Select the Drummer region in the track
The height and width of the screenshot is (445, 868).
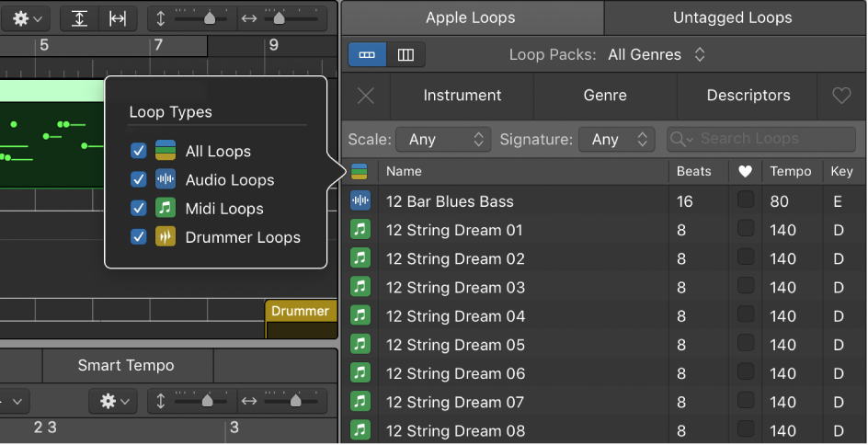[x=302, y=319]
